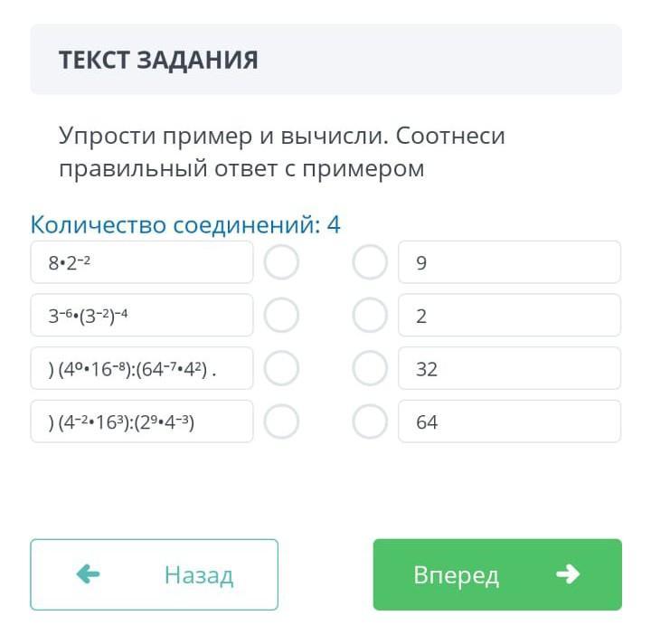The height and width of the screenshot is (644, 651).
Task: Click the ТЕКСТ ЗАДАНИЯ header panel
Action: [325, 59]
